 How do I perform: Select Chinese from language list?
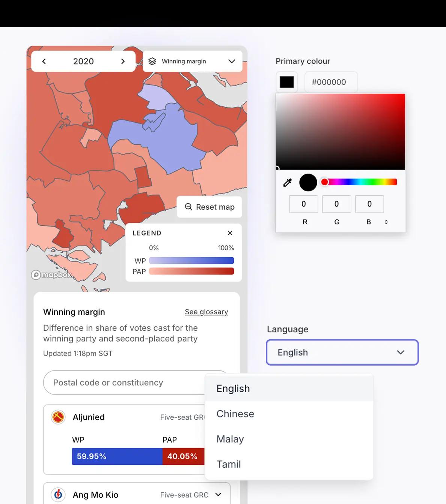pos(289,414)
